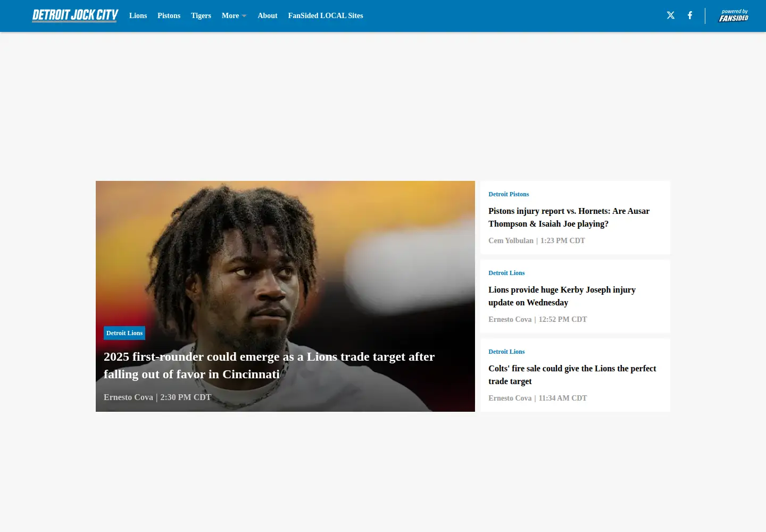Click the 11:34 AM CDT timestamp
766x532 pixels.
[563, 398]
